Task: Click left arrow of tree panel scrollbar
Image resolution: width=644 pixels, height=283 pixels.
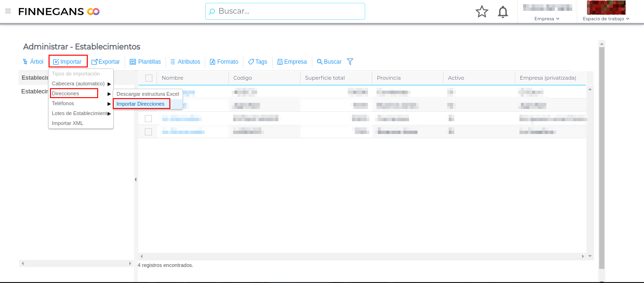Action: (23, 263)
